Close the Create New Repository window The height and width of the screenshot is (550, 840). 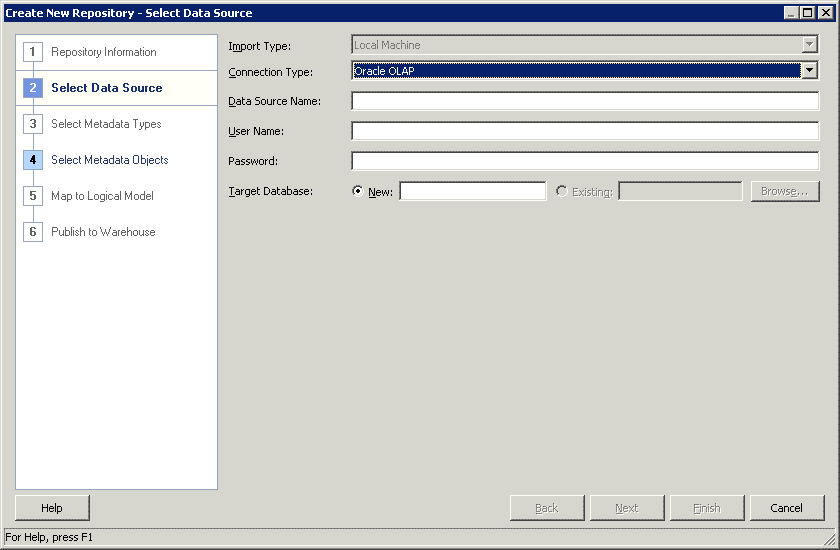point(826,13)
